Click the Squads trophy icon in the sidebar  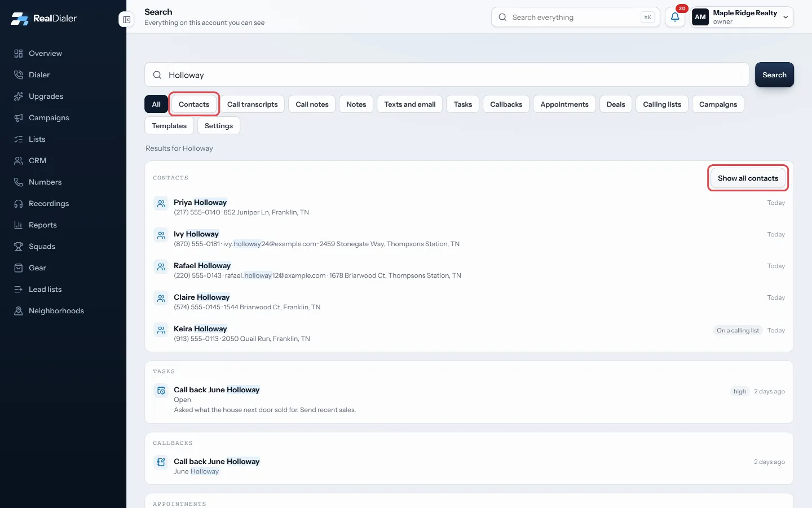[x=19, y=247]
